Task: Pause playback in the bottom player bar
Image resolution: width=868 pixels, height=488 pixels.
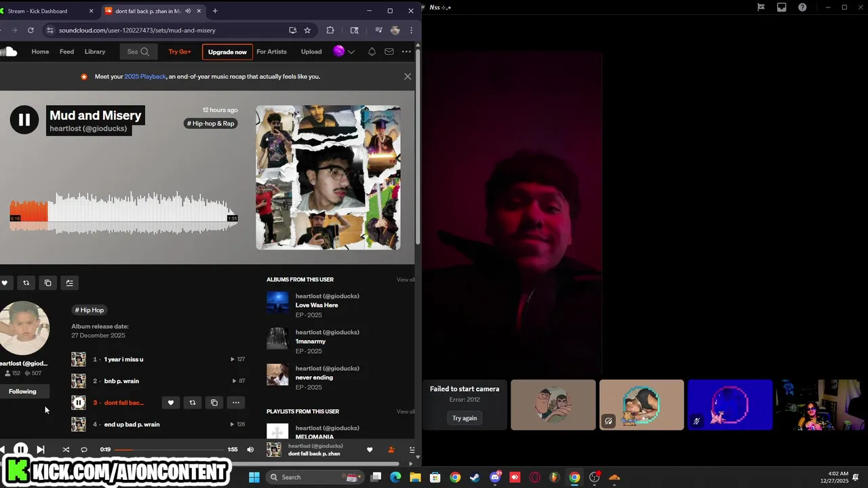Action: click(x=21, y=449)
